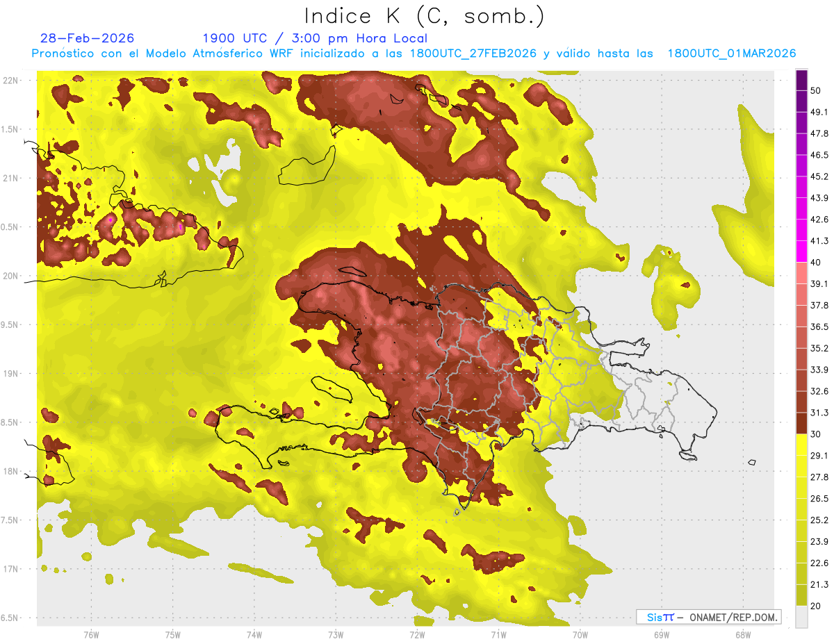This screenshot has height=644, width=834.
Task: Click the legend value '35.2'
Action: (x=819, y=348)
